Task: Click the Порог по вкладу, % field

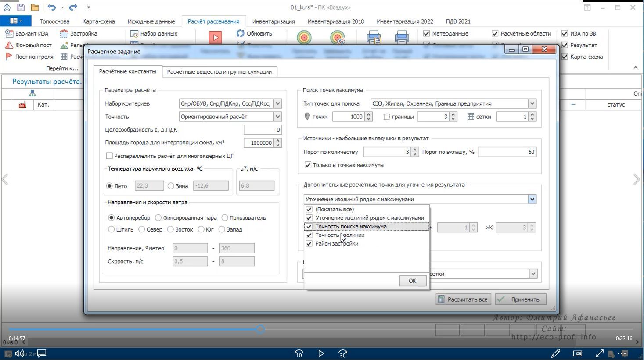Action: pyautogui.click(x=507, y=152)
